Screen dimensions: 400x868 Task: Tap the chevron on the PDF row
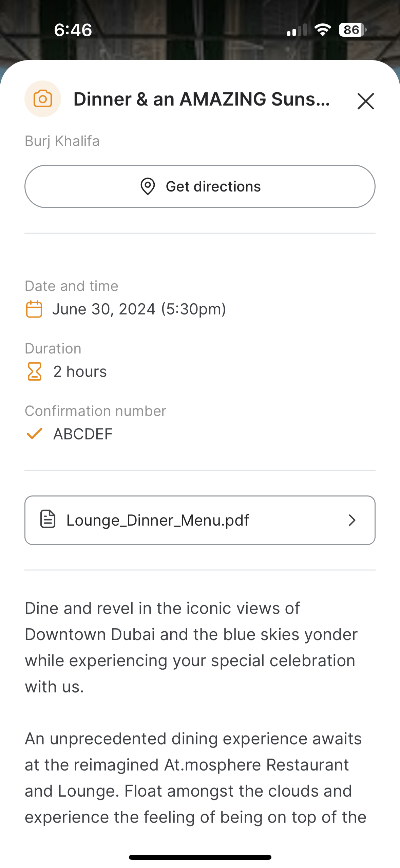tap(352, 520)
